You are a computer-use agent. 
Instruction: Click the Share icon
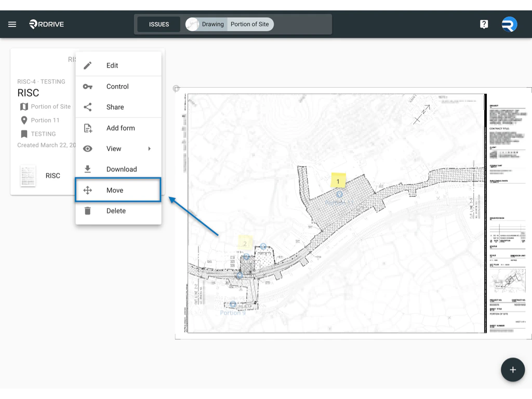click(x=87, y=107)
